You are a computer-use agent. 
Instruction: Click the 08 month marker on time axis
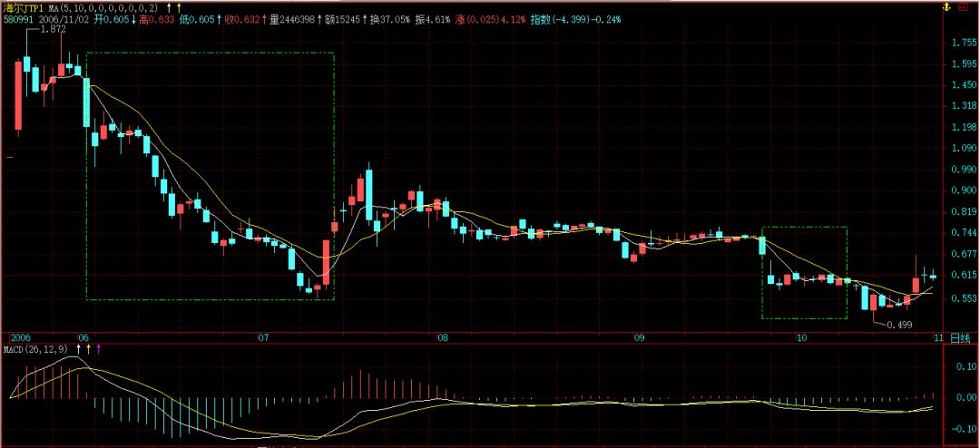click(443, 338)
